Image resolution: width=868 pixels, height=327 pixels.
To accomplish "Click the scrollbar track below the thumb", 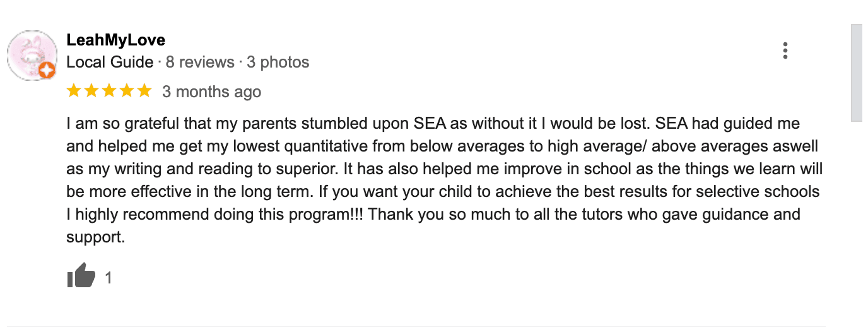I will coord(857,221).
